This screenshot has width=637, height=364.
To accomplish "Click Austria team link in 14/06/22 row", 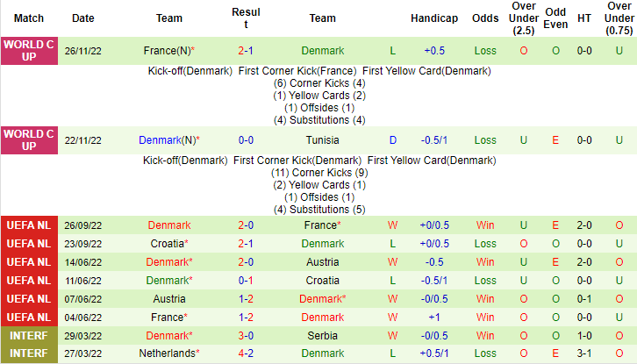I will coord(322,262).
